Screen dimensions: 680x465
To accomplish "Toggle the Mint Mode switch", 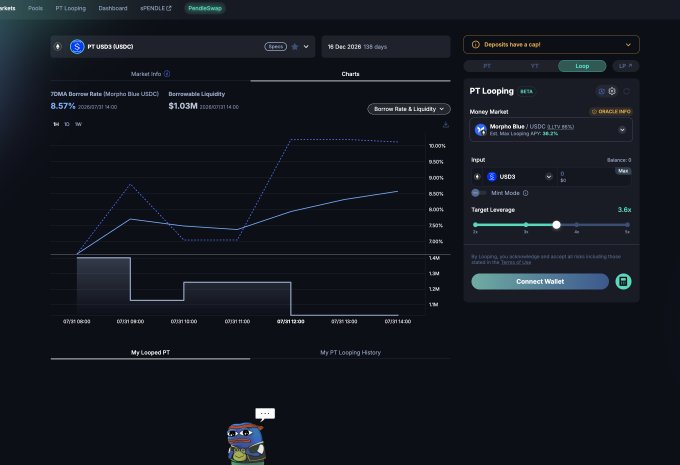I will pos(478,193).
